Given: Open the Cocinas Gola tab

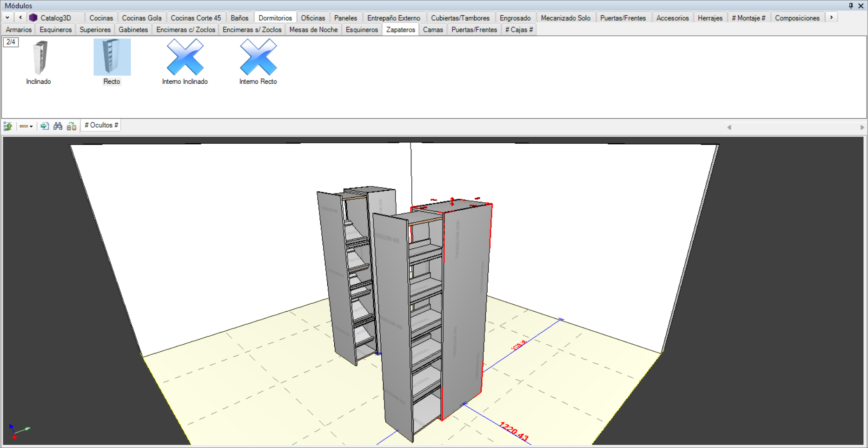Looking at the screenshot, I should [142, 18].
